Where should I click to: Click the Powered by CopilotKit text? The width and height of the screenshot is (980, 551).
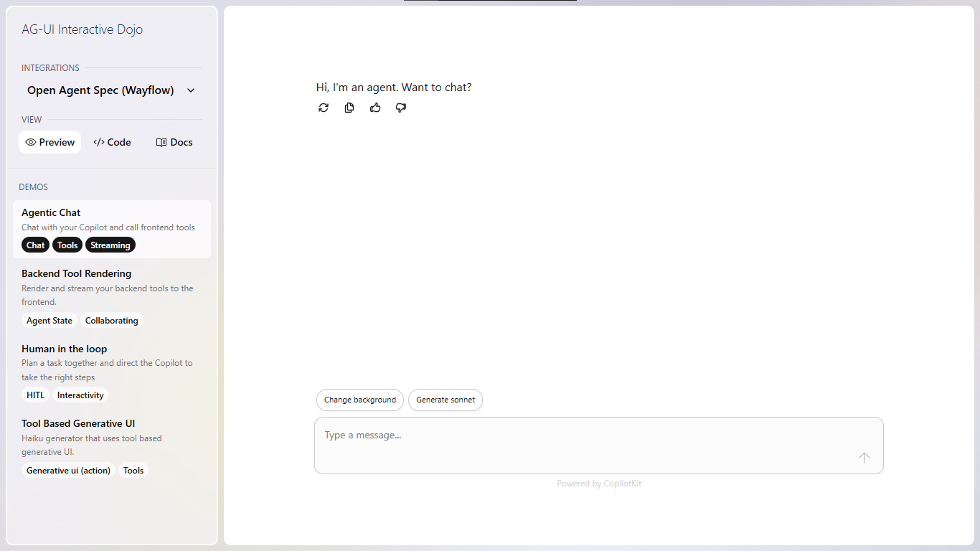[599, 484]
